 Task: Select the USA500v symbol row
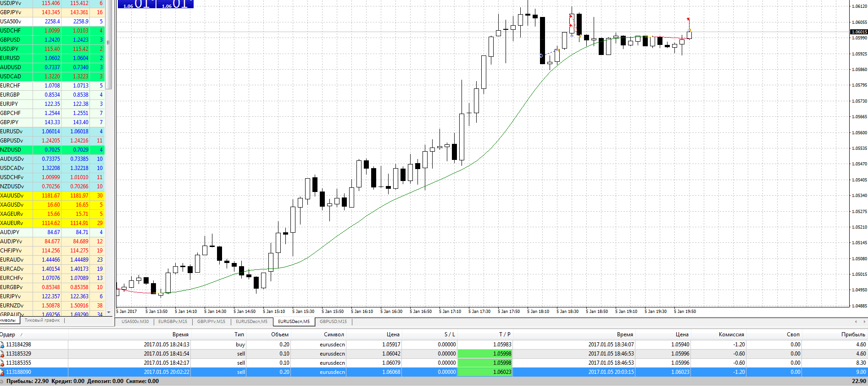point(52,22)
